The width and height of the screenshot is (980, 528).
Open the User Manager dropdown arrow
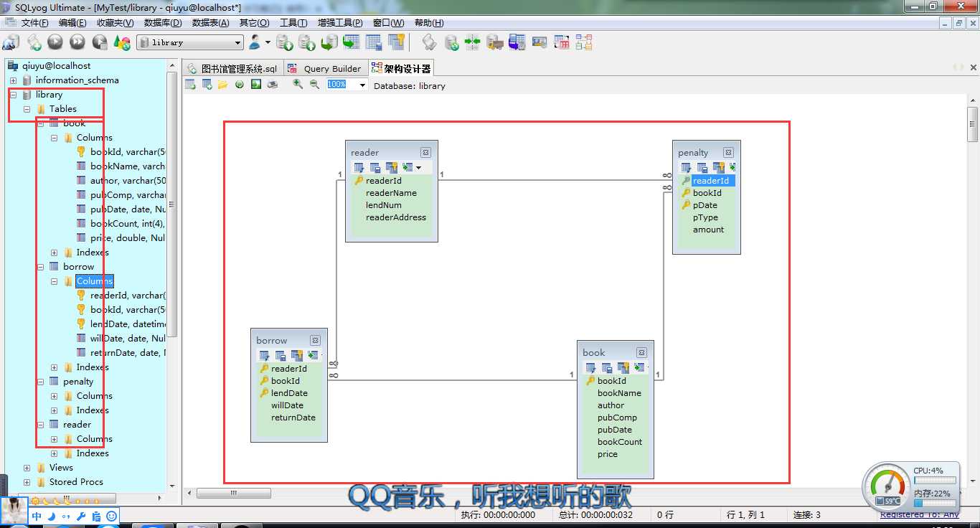pyautogui.click(x=268, y=42)
